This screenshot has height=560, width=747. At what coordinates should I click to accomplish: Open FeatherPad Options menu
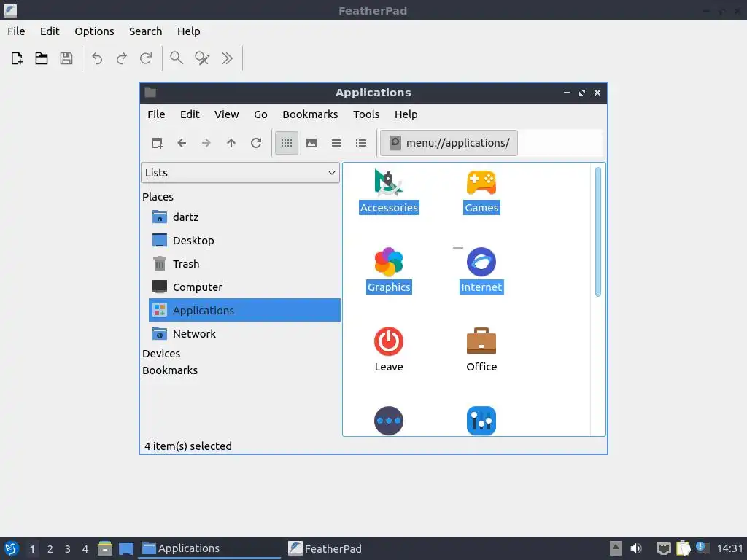[94, 31]
